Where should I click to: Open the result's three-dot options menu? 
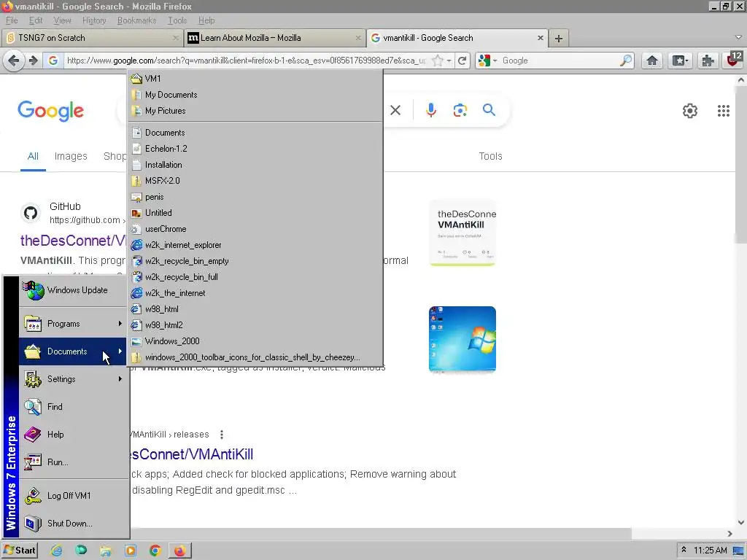coord(222,435)
